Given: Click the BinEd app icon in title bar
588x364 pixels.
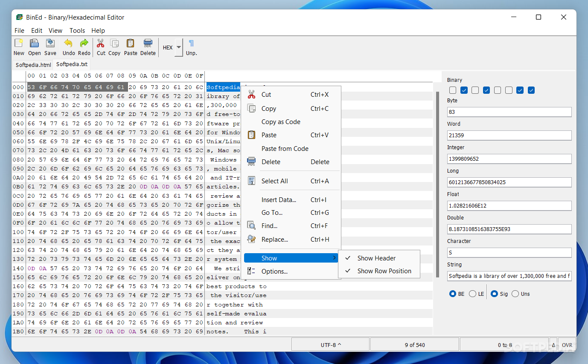Looking at the screenshot, I should pyautogui.click(x=19, y=17).
